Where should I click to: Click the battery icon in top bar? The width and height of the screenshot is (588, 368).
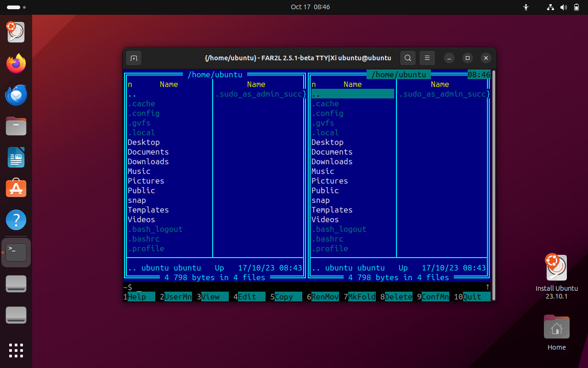tap(577, 7)
